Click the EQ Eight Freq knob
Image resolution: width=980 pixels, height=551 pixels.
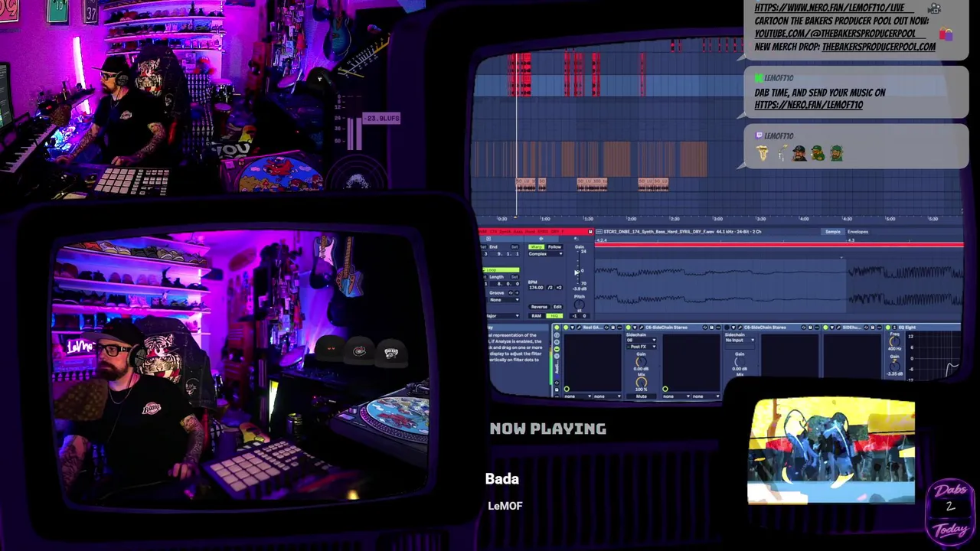895,341
